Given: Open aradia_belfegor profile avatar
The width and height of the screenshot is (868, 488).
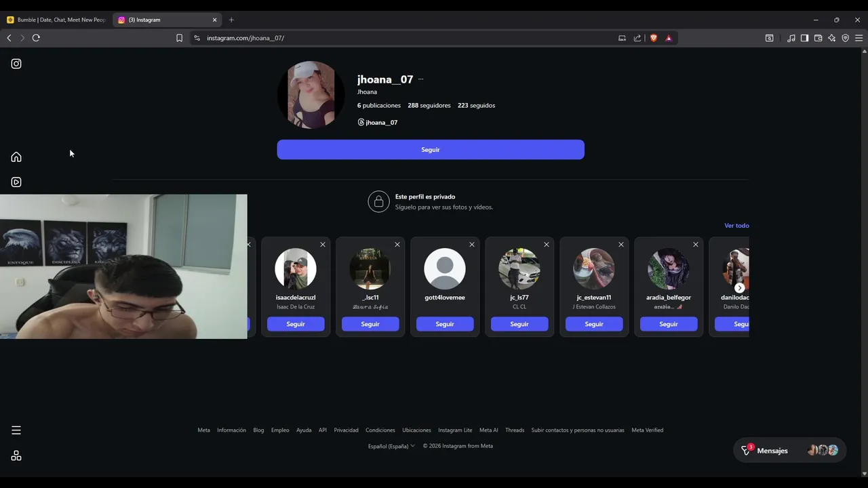Looking at the screenshot, I should (669, 269).
